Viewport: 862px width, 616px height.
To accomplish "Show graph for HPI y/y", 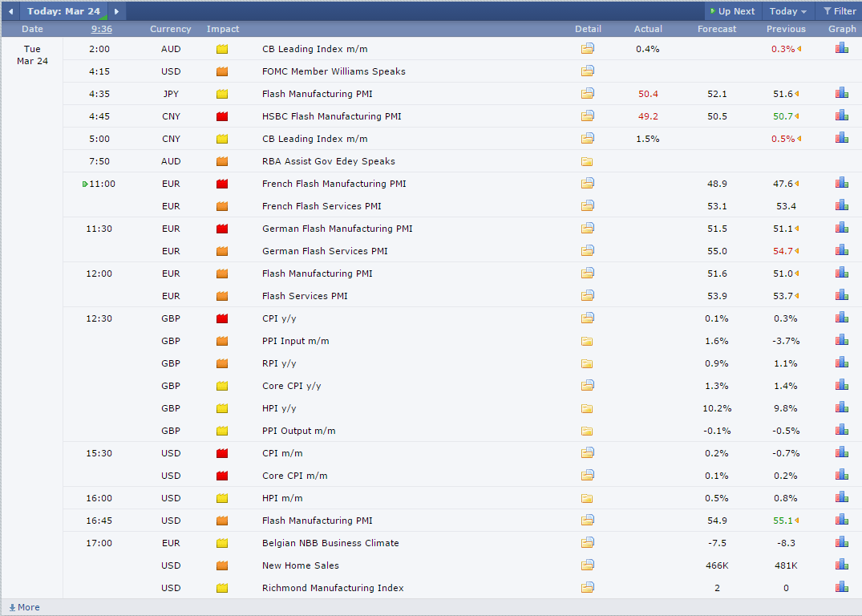I will click(842, 407).
